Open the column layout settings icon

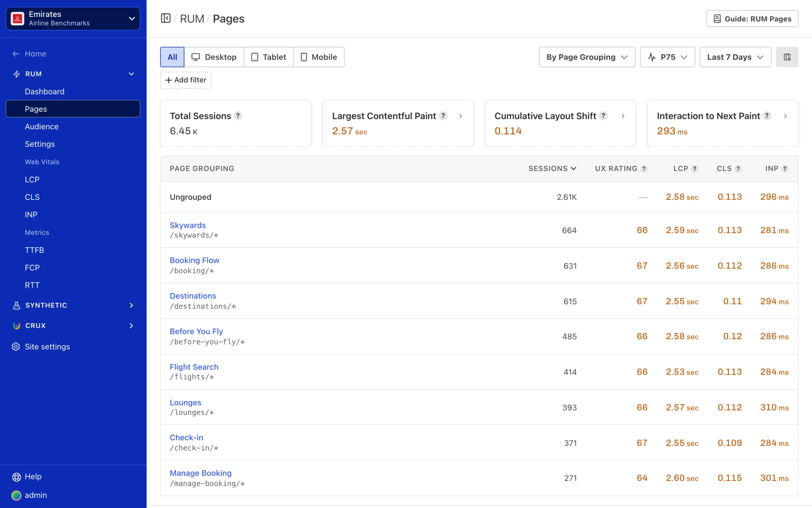click(x=787, y=57)
